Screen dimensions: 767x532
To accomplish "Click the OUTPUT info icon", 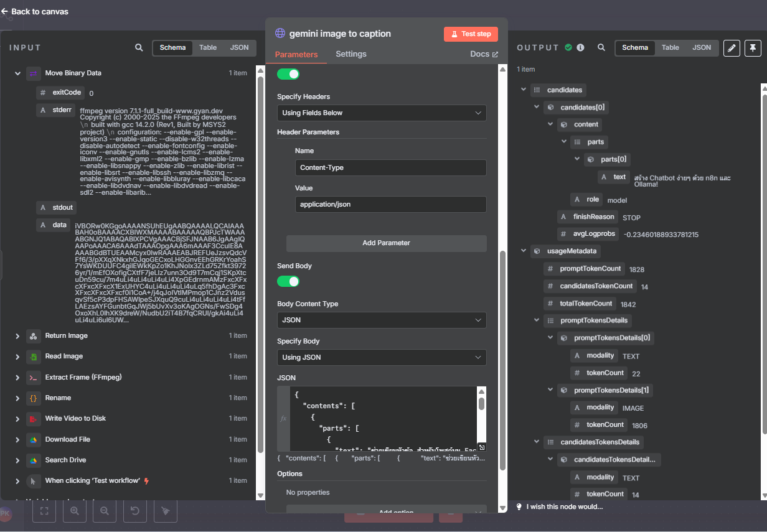I will (580, 47).
